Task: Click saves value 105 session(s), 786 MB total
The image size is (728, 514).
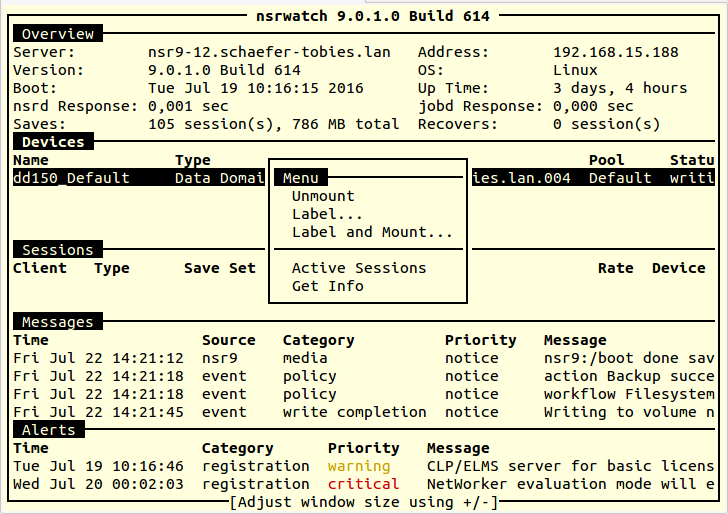Action: tap(273, 124)
